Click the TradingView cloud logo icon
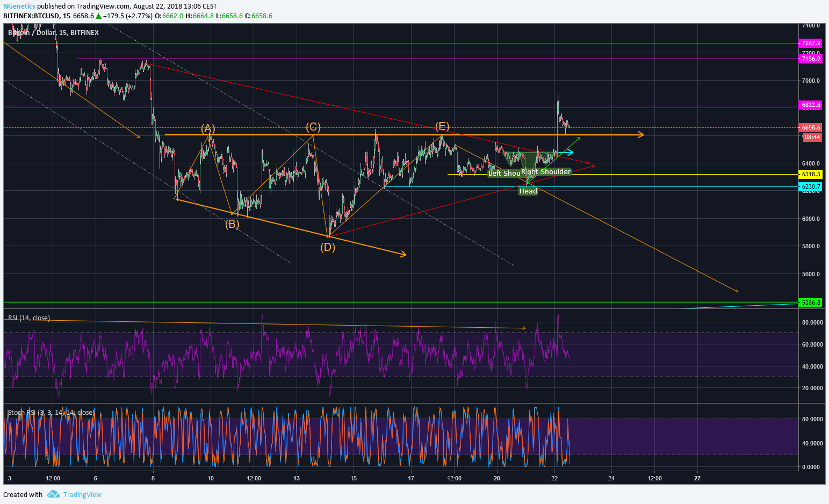The height and width of the screenshot is (504, 829). coord(53,494)
